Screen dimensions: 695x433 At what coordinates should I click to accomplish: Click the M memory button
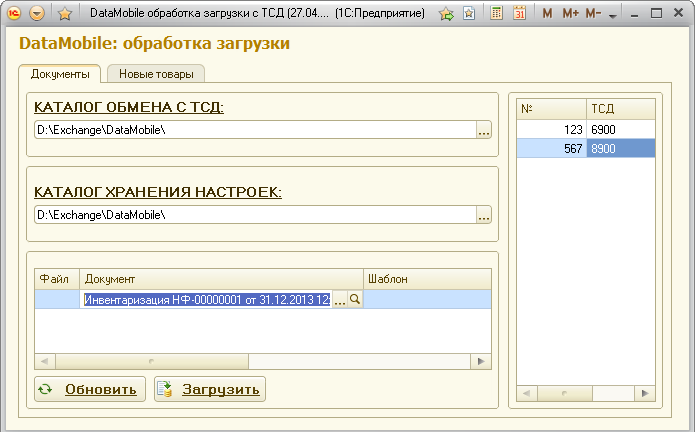(547, 14)
